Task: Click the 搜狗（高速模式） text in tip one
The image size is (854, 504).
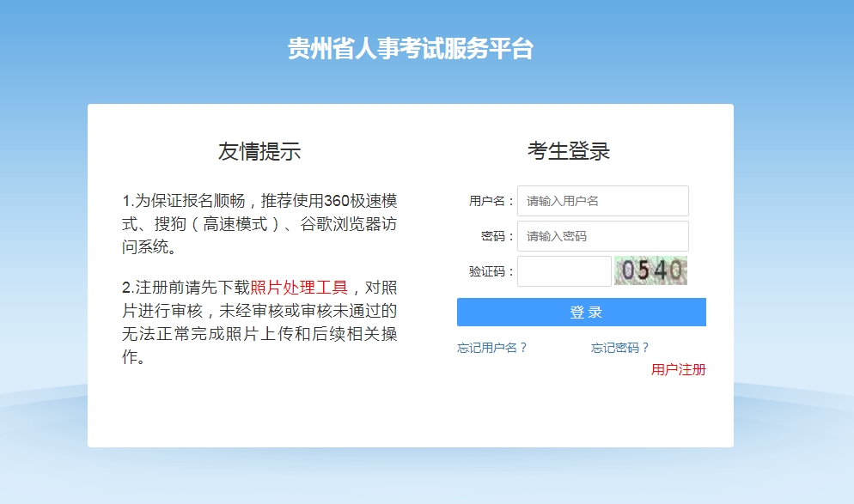Action: click(x=213, y=225)
